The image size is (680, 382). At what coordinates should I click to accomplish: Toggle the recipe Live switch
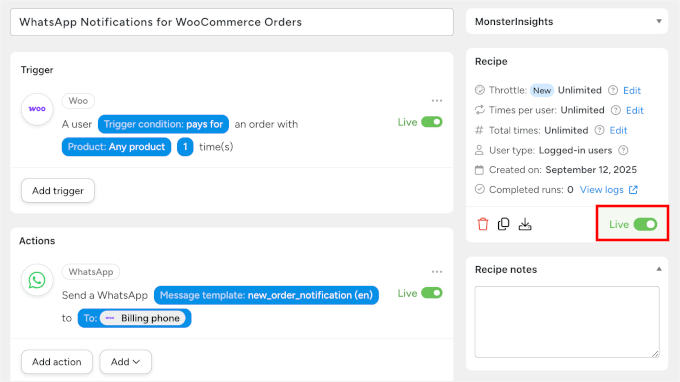(645, 224)
